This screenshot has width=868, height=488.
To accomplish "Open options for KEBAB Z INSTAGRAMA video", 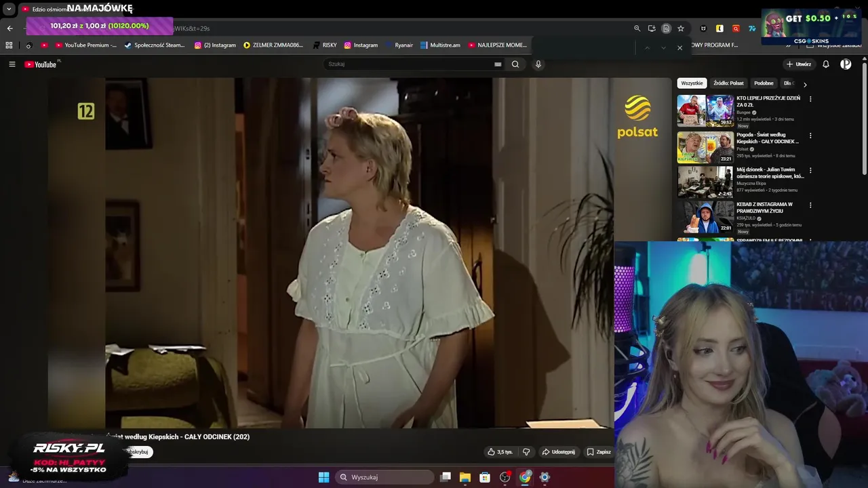I will pos(810,205).
